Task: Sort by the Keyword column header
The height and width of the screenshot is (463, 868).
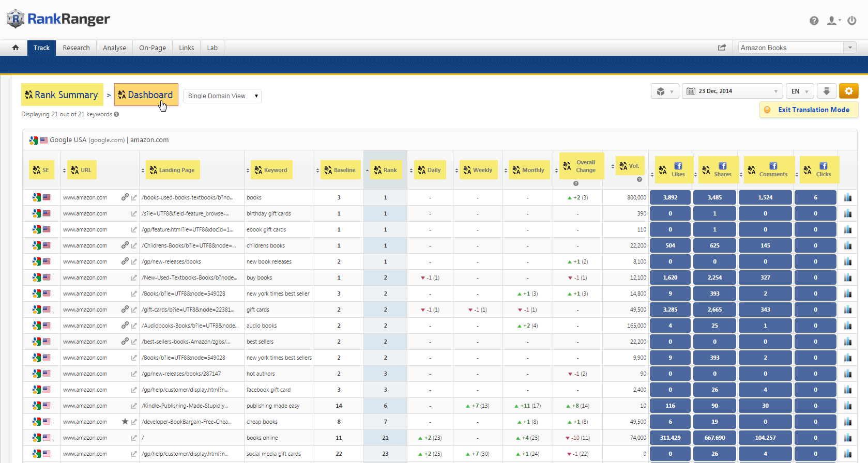Action: click(275, 170)
